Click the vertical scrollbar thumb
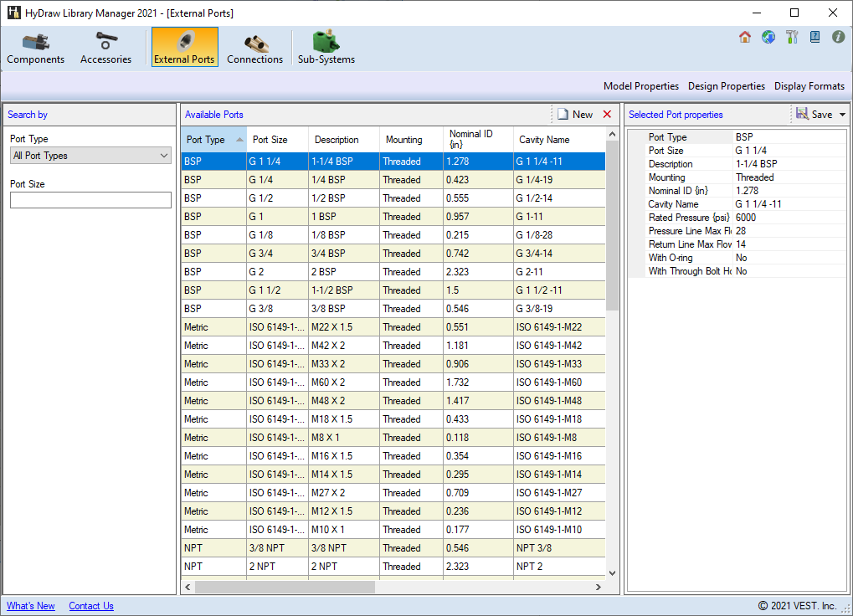This screenshot has width=853, height=616. click(x=612, y=225)
